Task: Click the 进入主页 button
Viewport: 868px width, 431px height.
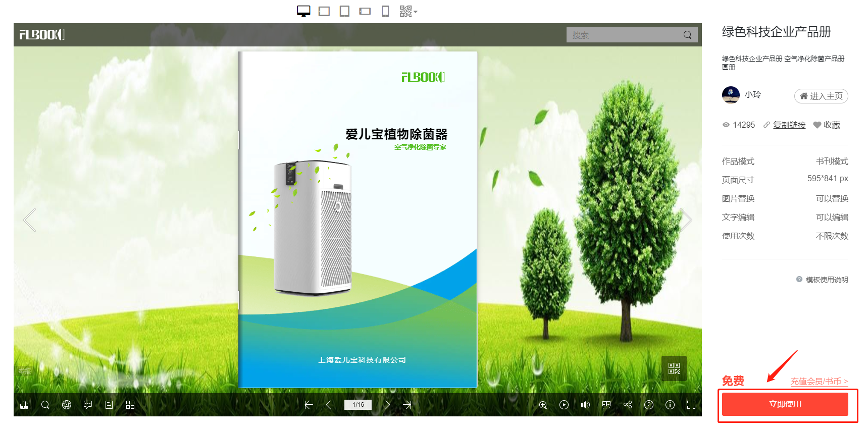Action: coord(821,96)
